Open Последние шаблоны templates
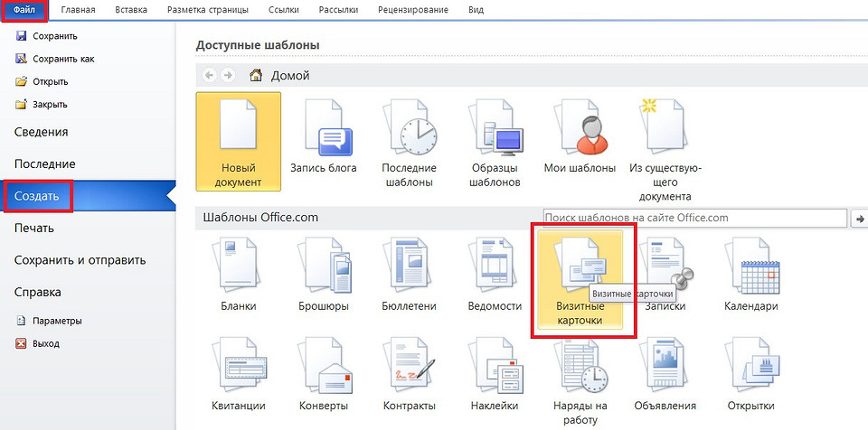Viewport: 868px width, 430px height. pos(409,141)
